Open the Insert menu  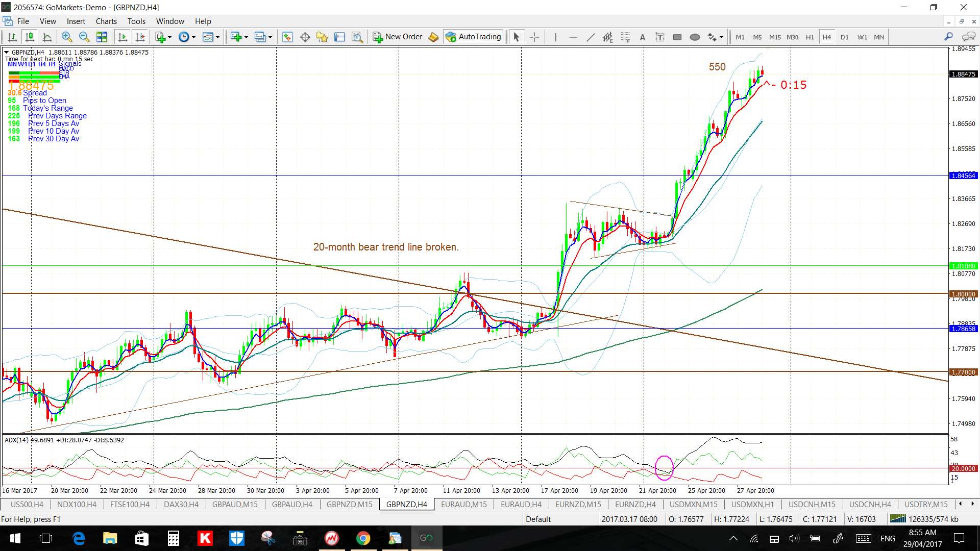tap(76, 21)
